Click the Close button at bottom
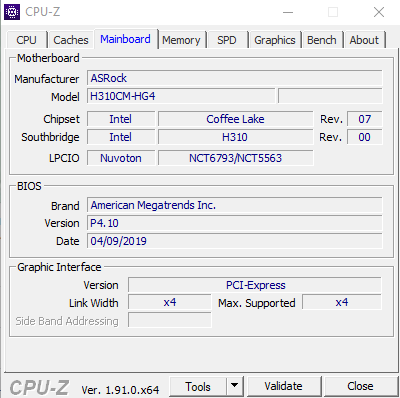The image size is (400, 398). 360,386
